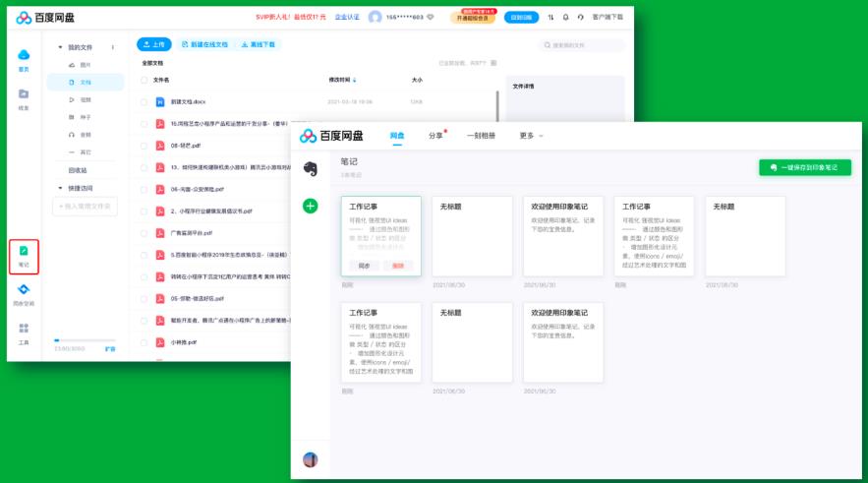The image size is (868, 483).
Task: Click 一键保存到印象笔记 green button
Action: click(805, 167)
